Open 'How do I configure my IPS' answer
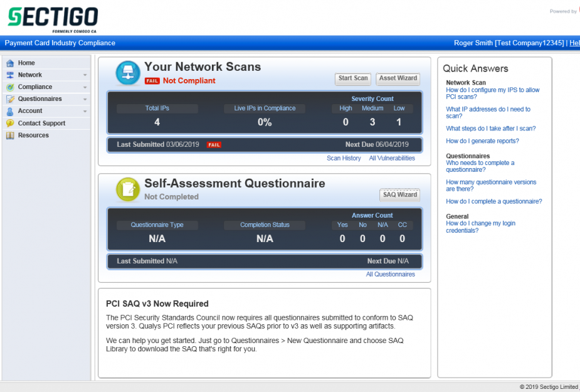Viewport: 580px width, 392px height. coord(492,93)
